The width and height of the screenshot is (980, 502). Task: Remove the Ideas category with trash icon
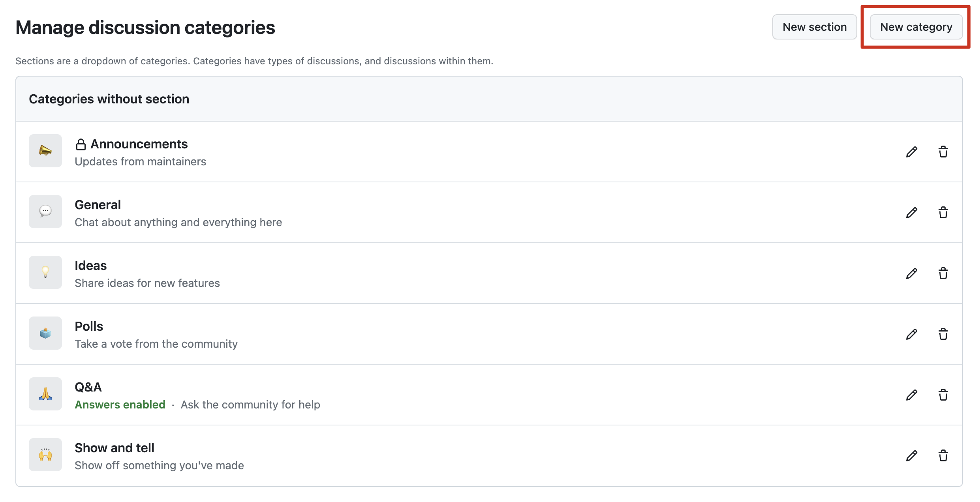tap(943, 273)
